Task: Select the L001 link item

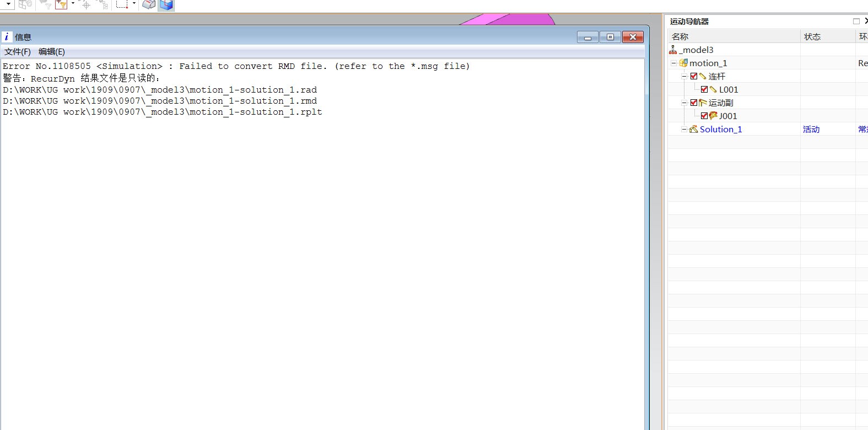Action: (x=729, y=90)
